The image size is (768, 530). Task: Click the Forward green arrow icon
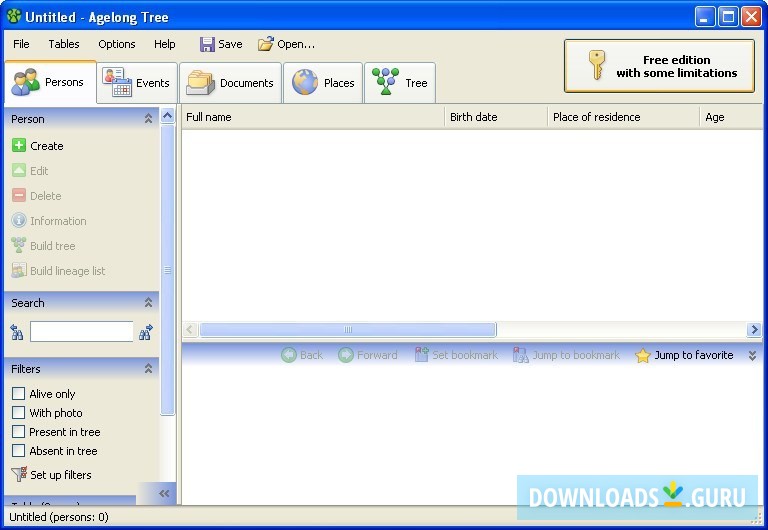346,355
